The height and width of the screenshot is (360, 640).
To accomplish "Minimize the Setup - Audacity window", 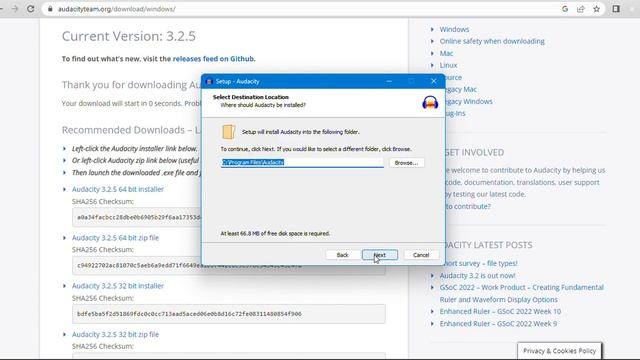I will [x=389, y=81].
